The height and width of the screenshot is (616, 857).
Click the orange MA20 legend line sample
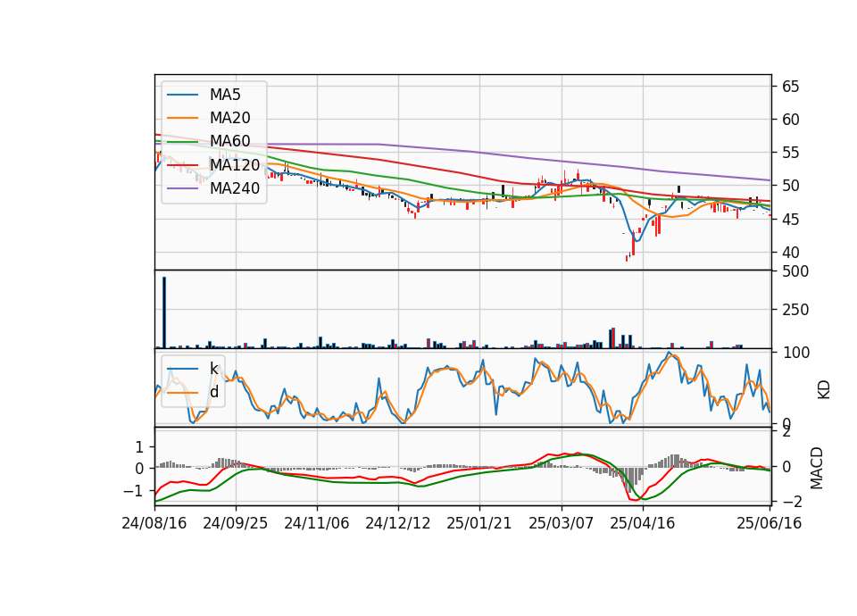coord(182,118)
